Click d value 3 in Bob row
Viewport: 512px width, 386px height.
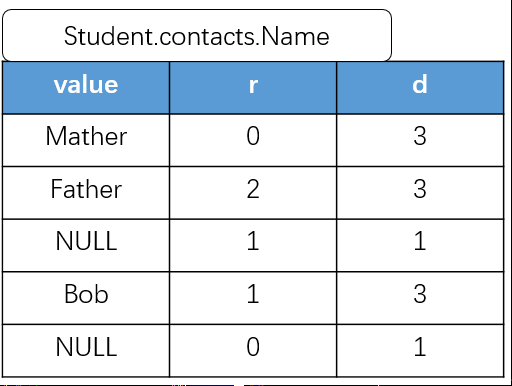420,298
